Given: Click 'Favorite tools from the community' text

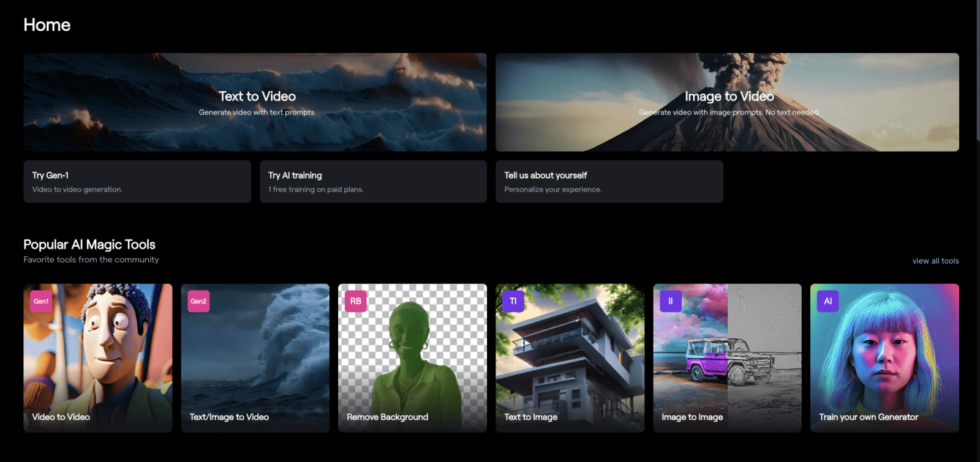Looking at the screenshot, I should (91, 259).
